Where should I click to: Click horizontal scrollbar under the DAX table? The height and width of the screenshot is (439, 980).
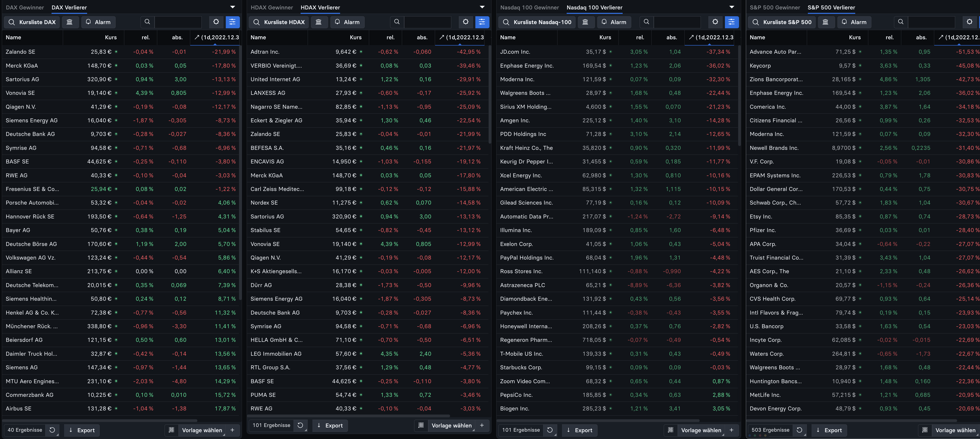coord(100,420)
